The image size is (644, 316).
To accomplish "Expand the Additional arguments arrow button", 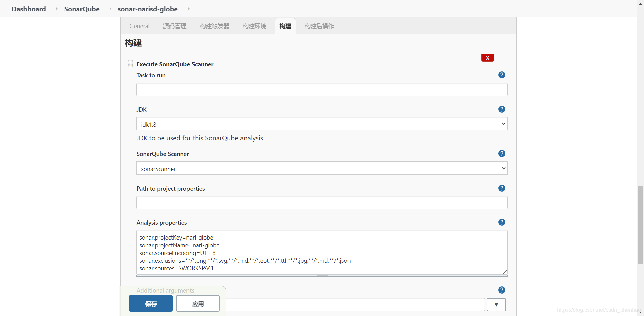I will tap(496, 305).
